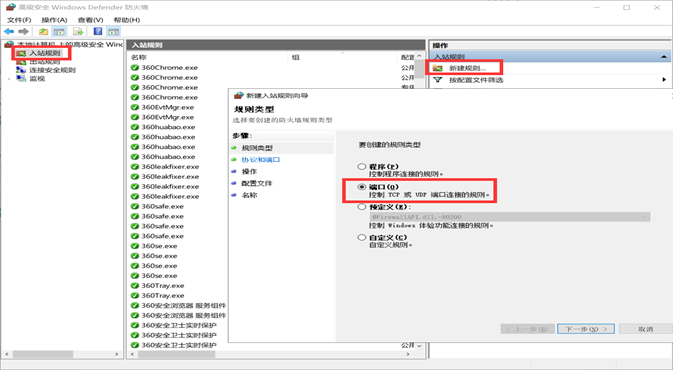Open the predefined rule @FirewallAPI.dll dropdown

(x=645, y=217)
